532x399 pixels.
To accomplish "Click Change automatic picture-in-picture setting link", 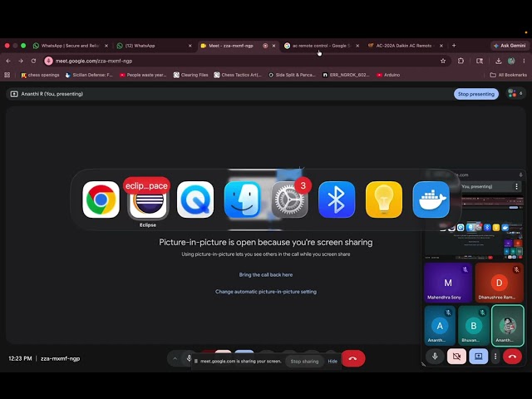I will pos(266,292).
